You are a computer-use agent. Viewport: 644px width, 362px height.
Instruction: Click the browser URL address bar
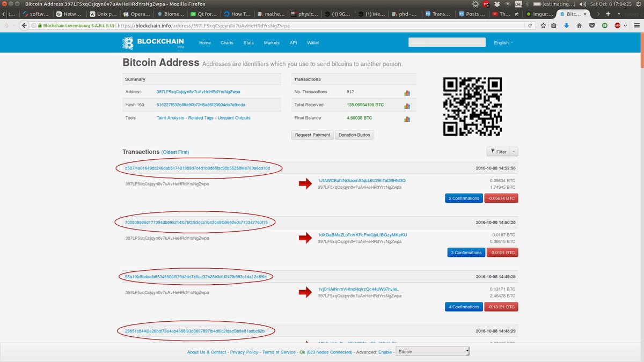[319, 25]
